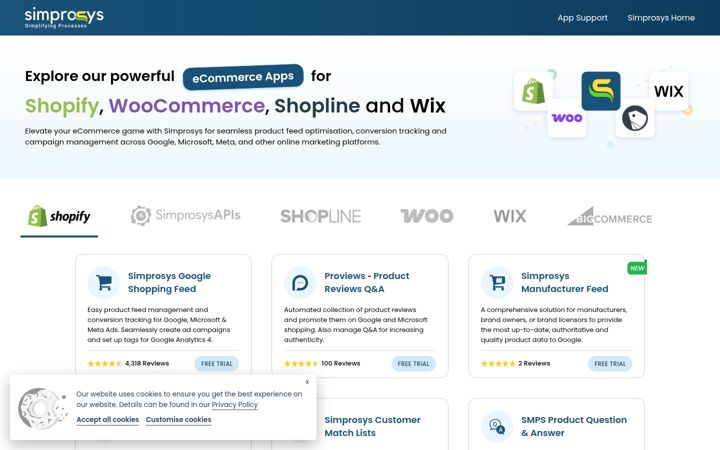Close the cookie banner with x
Screen dimensions: 720x450
[x=307, y=382]
